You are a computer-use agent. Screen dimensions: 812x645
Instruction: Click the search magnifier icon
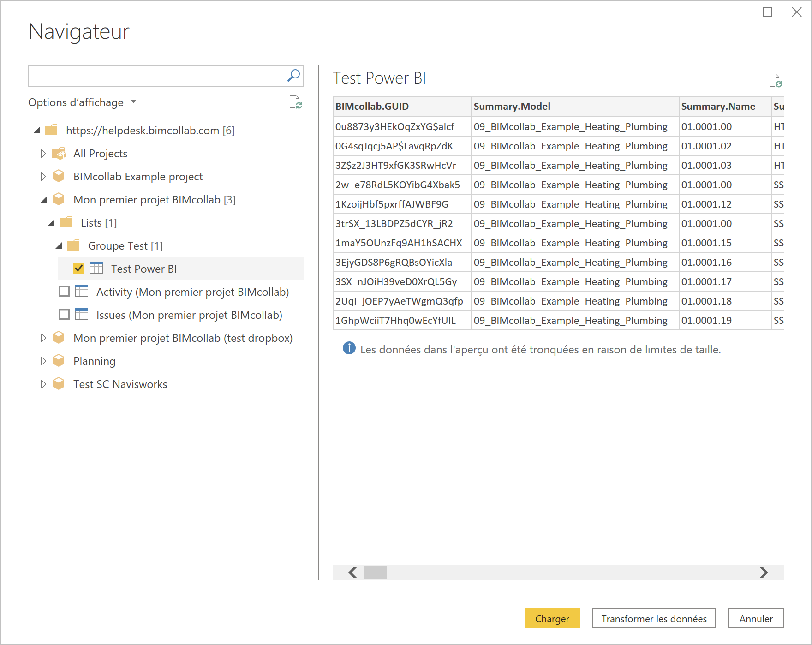293,75
